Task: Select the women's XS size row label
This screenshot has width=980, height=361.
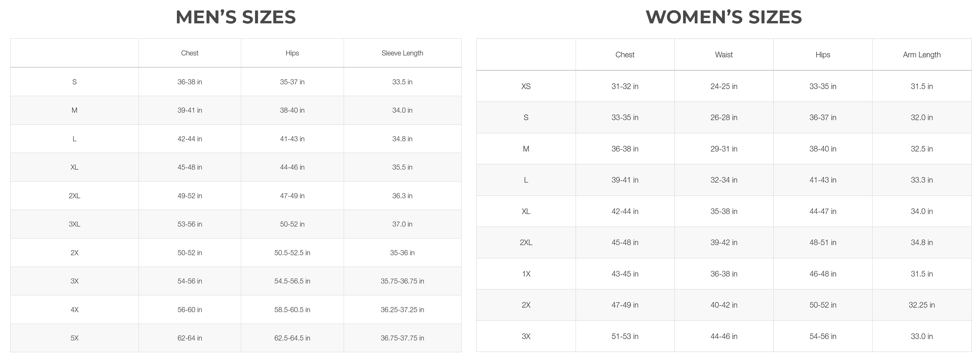Action: [526, 86]
